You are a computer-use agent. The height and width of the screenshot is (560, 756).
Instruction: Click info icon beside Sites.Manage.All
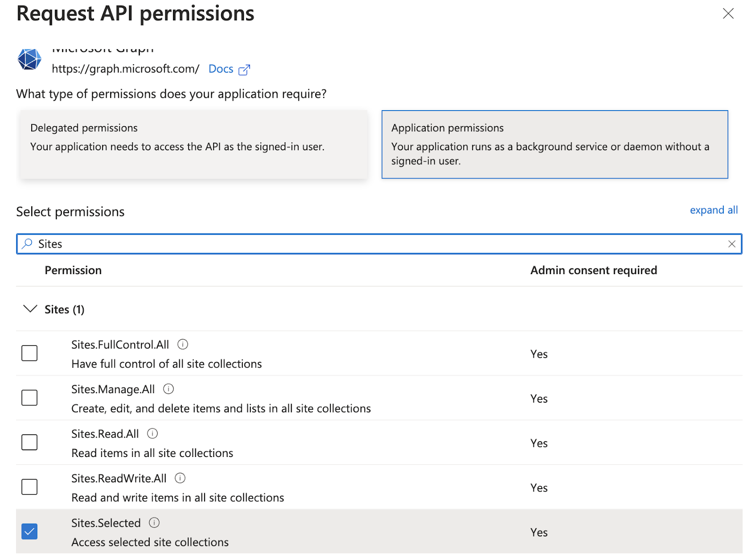point(168,389)
